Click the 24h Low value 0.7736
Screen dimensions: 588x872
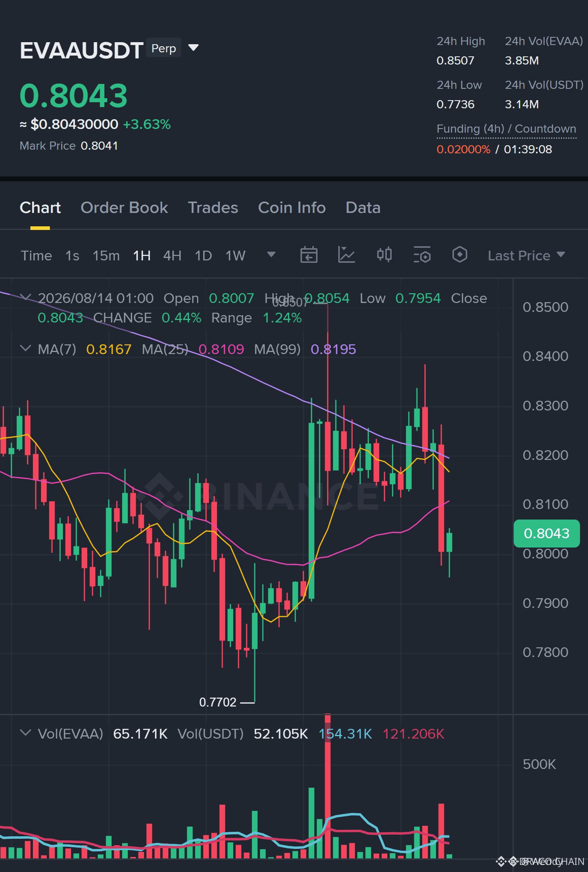point(455,104)
